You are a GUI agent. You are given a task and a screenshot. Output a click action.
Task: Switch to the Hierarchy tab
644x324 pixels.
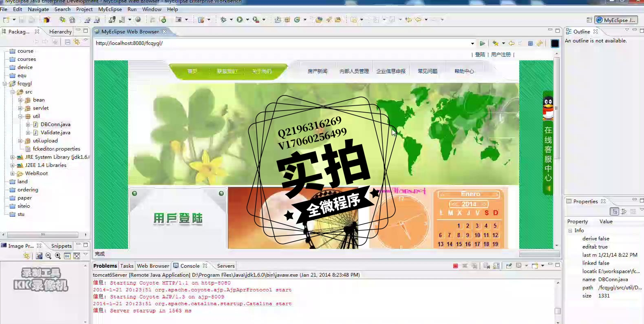[x=60, y=31]
